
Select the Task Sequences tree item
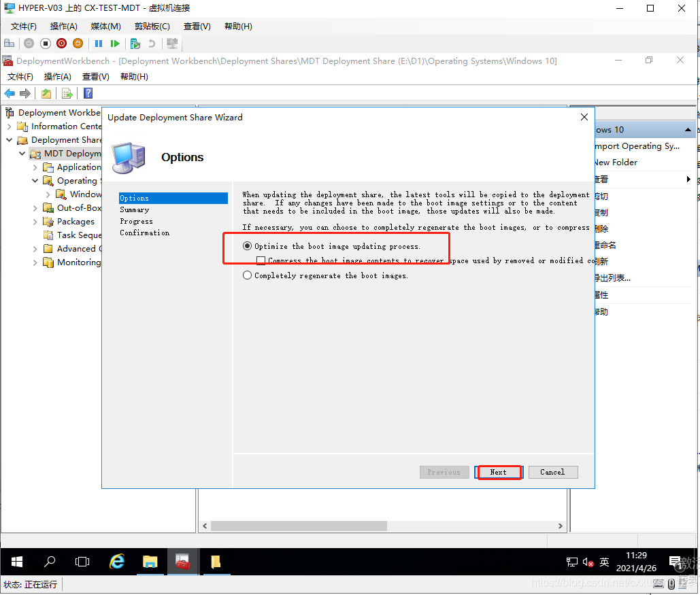click(x=73, y=235)
